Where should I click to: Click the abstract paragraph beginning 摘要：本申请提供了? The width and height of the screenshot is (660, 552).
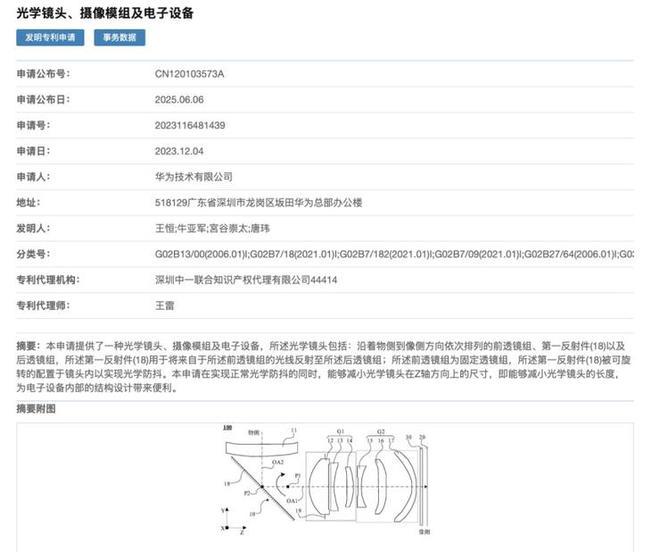point(324,366)
